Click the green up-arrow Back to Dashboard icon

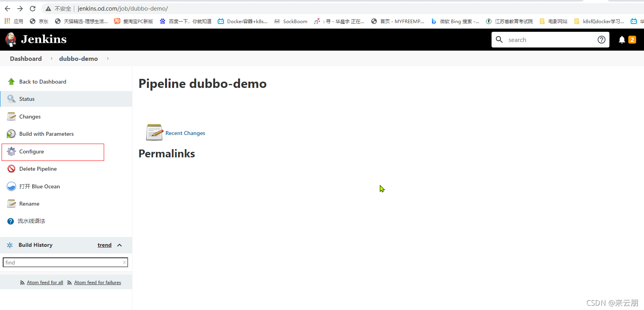pos(11,82)
